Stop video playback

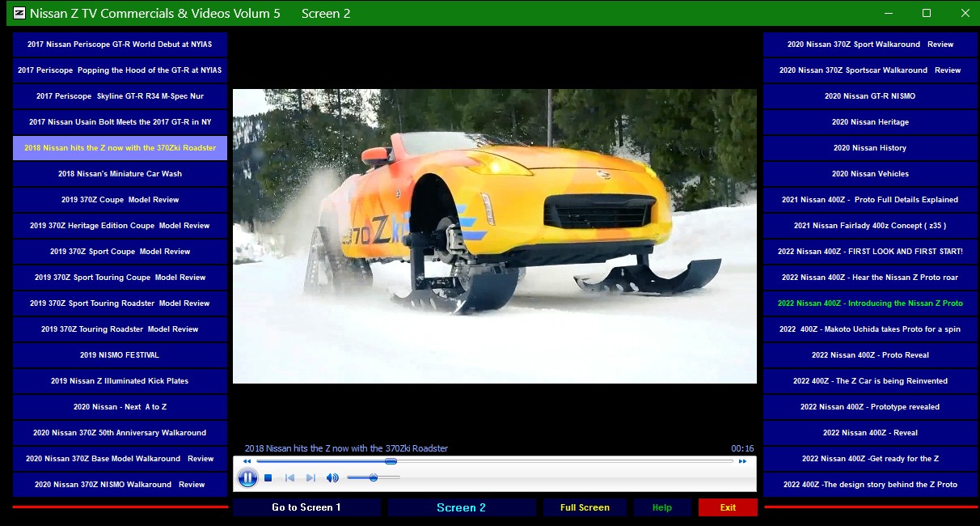[268, 478]
